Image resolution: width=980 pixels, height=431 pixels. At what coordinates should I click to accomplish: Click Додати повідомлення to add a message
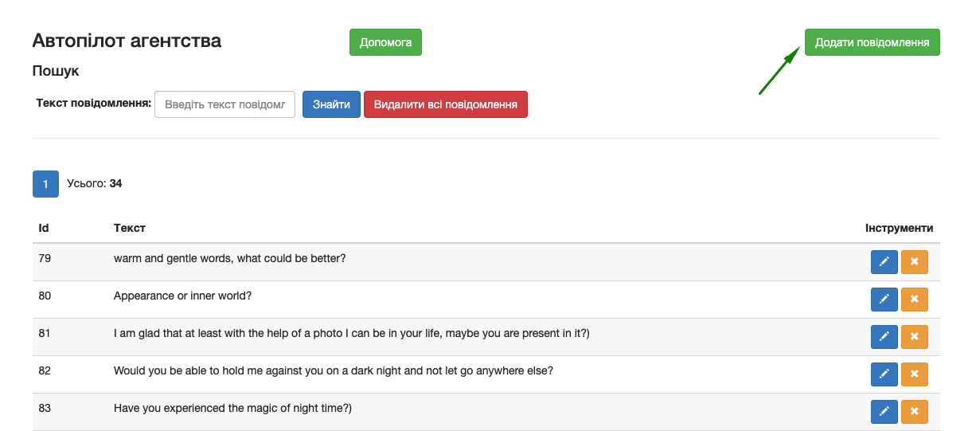(x=872, y=42)
